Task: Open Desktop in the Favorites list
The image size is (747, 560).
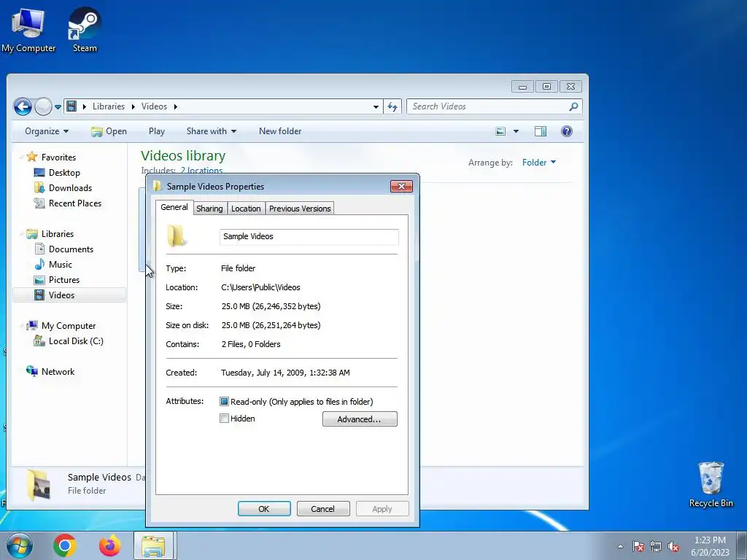Action: (x=64, y=172)
